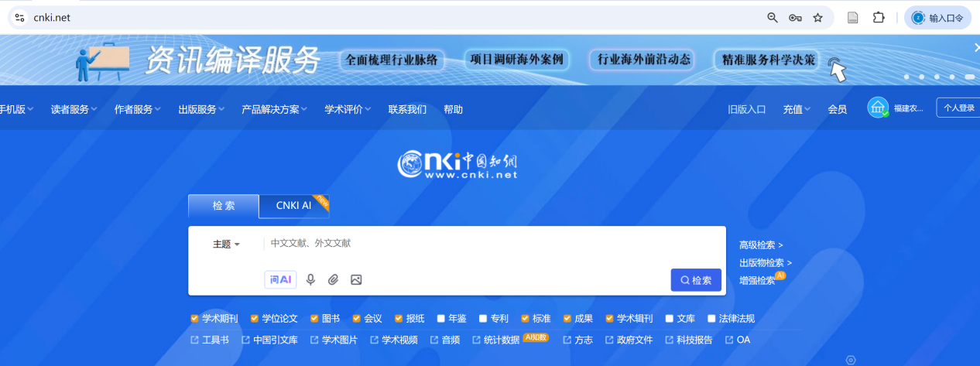Open 高级检索 link
Image resolution: width=980 pixels, height=366 pixels.
point(761,245)
